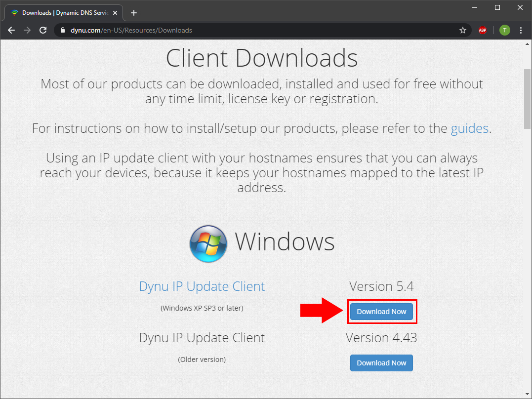Image resolution: width=532 pixels, height=399 pixels.
Task: Open the Dynu IP Update Client link
Action: point(202,286)
